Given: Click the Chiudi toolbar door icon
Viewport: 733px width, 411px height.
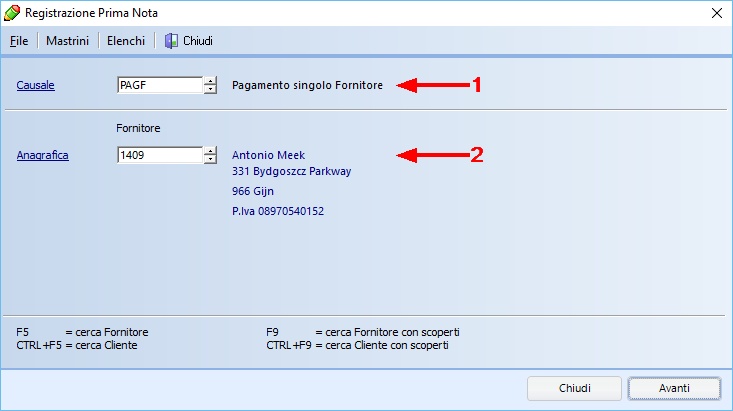Looking at the screenshot, I should click(x=171, y=41).
